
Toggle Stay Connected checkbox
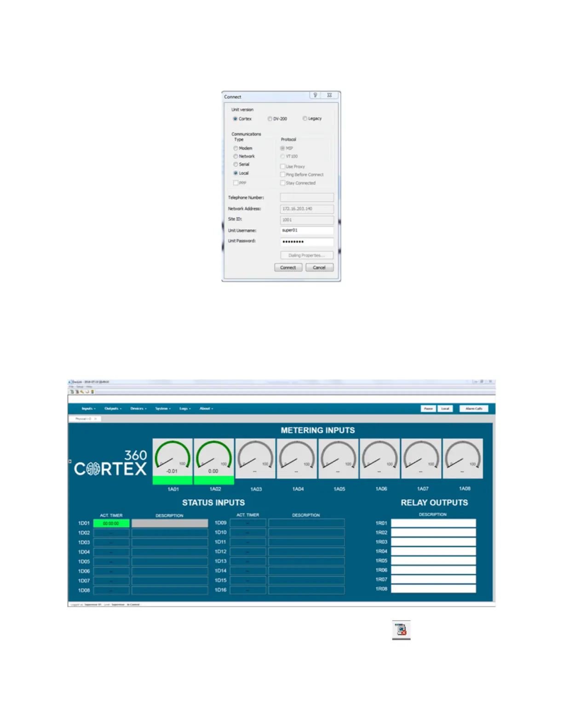tap(282, 183)
